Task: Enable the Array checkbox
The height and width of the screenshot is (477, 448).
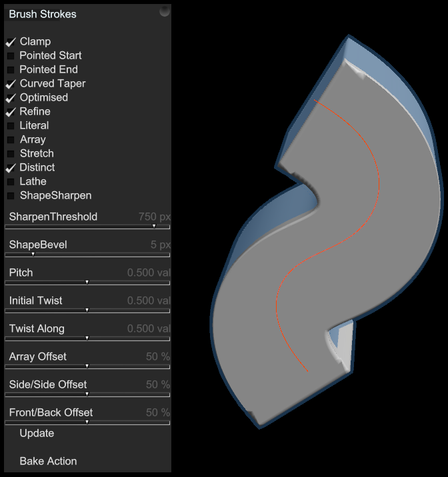Action: (x=11, y=140)
